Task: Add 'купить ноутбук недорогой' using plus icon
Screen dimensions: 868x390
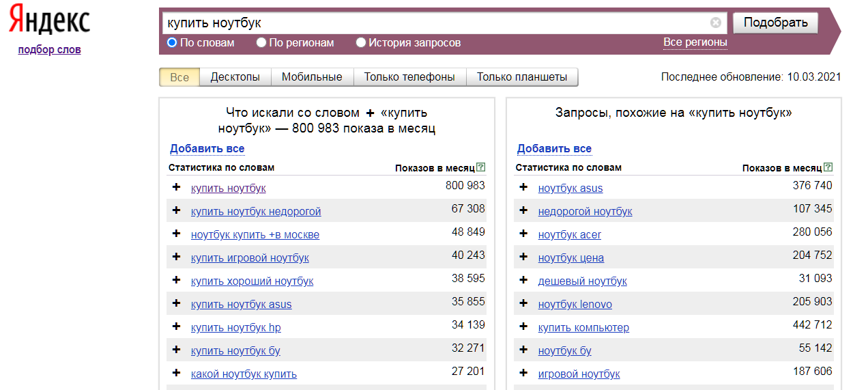Action: click(x=176, y=210)
